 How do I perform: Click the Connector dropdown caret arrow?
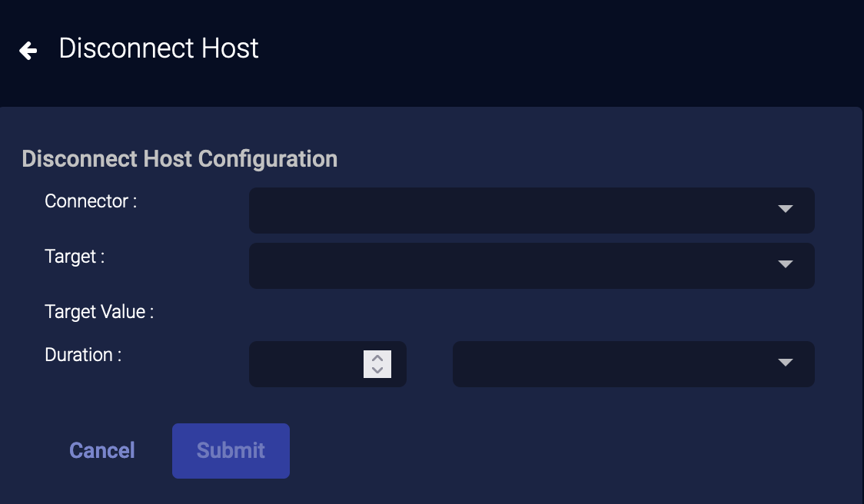click(x=785, y=209)
